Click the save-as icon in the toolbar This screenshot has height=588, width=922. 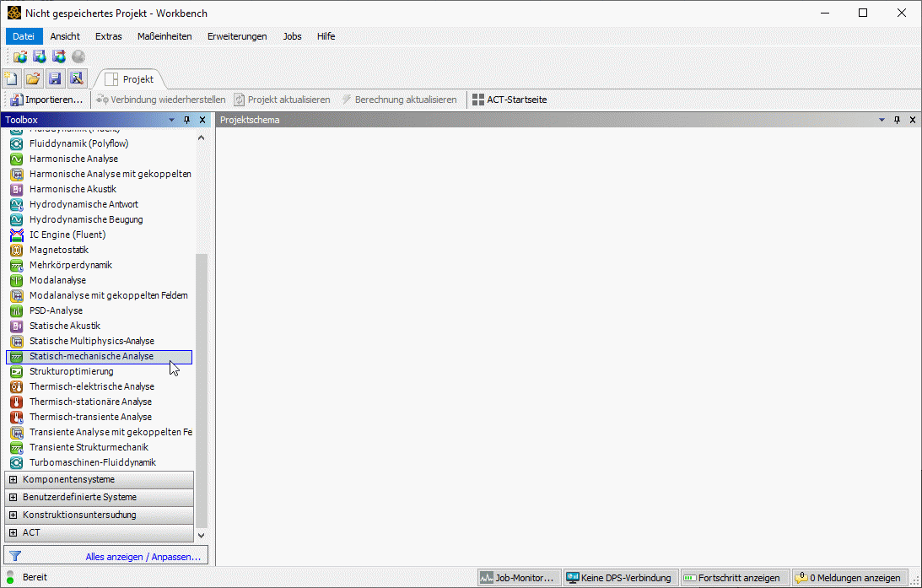click(x=76, y=78)
